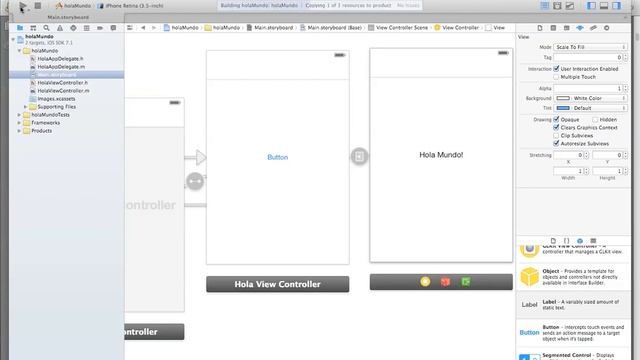Open the Tint Default dropdown

click(590, 108)
